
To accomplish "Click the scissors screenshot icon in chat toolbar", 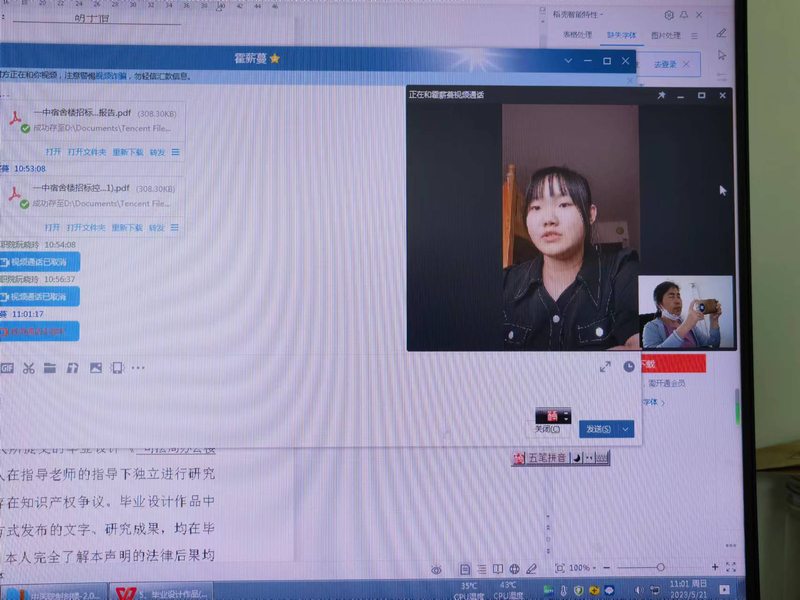I will click(x=28, y=368).
